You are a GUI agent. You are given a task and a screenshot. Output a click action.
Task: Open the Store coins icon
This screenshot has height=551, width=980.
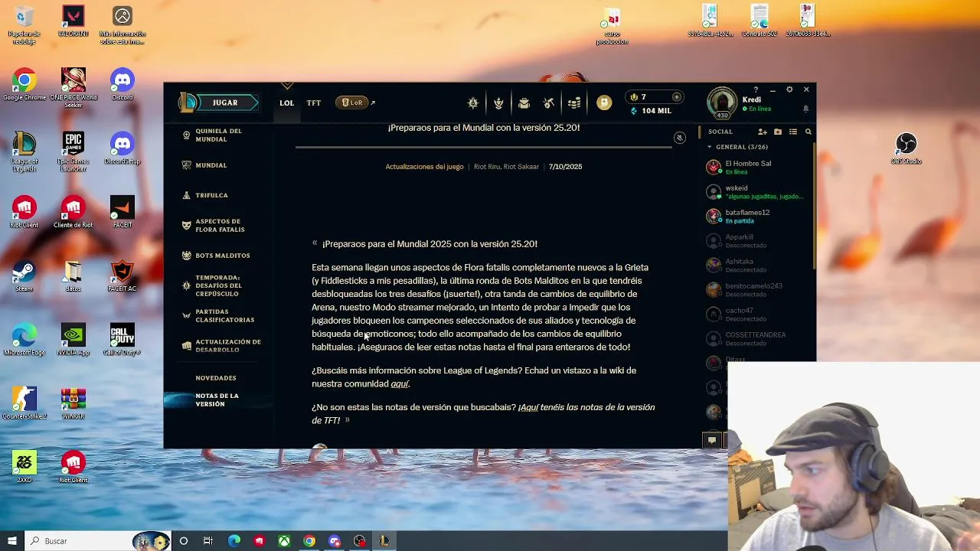point(573,103)
